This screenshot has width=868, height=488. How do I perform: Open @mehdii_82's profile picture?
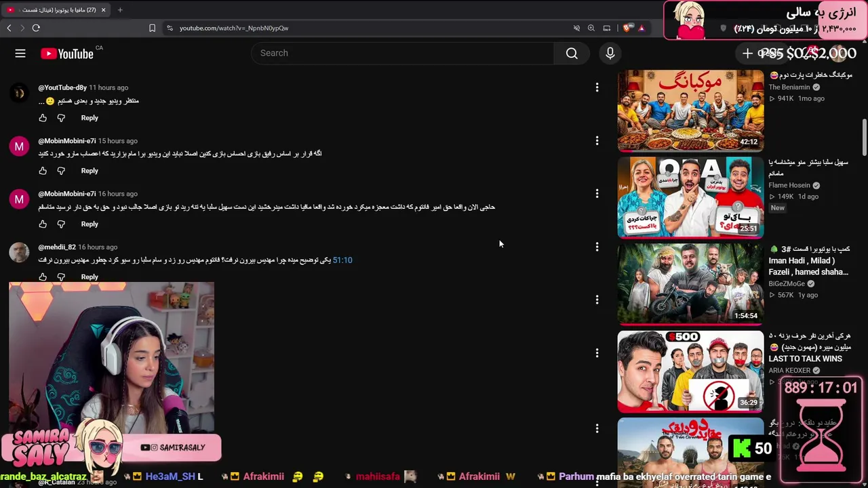19,252
